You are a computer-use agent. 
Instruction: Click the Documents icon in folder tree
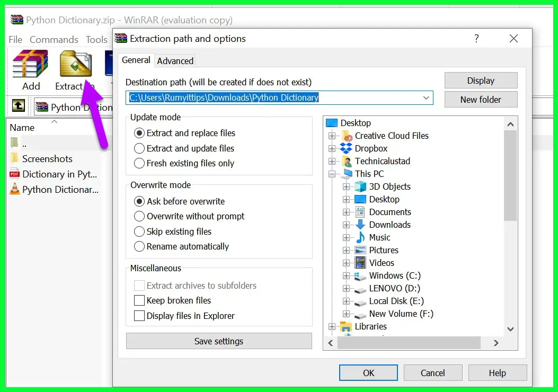point(360,212)
